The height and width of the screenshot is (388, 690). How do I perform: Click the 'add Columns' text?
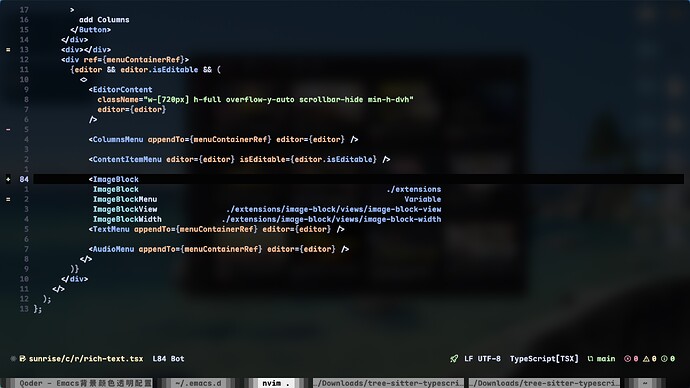click(x=104, y=20)
